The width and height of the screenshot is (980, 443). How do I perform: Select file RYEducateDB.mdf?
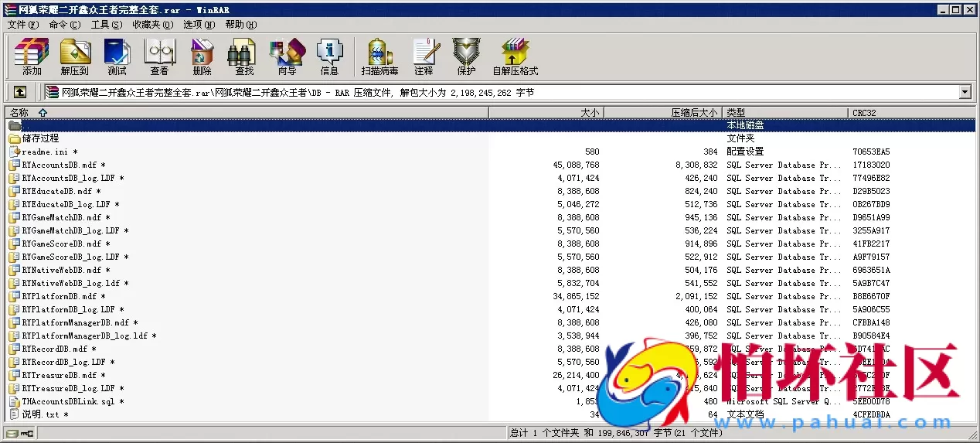[490, 191]
